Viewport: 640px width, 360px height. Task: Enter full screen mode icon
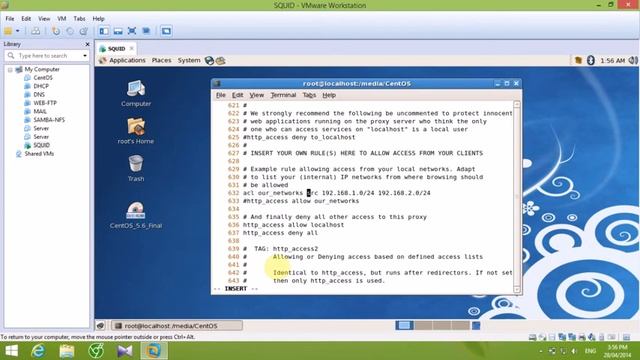132,31
